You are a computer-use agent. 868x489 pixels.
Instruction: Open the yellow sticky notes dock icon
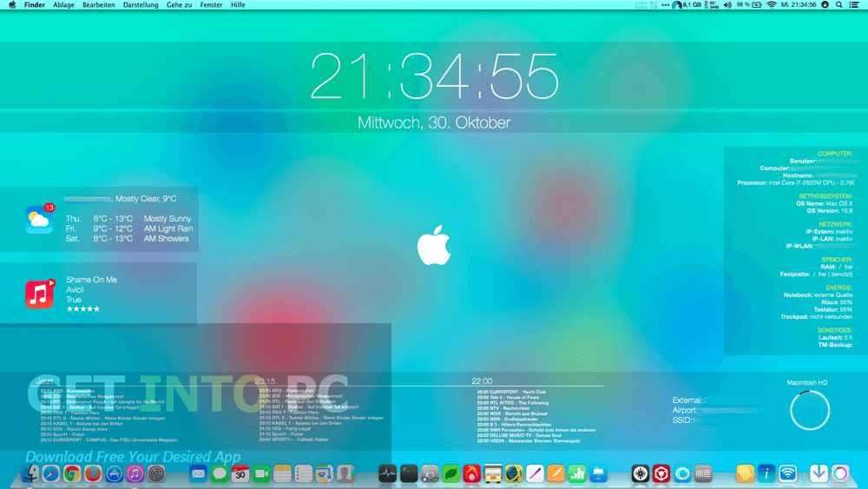coord(746,473)
